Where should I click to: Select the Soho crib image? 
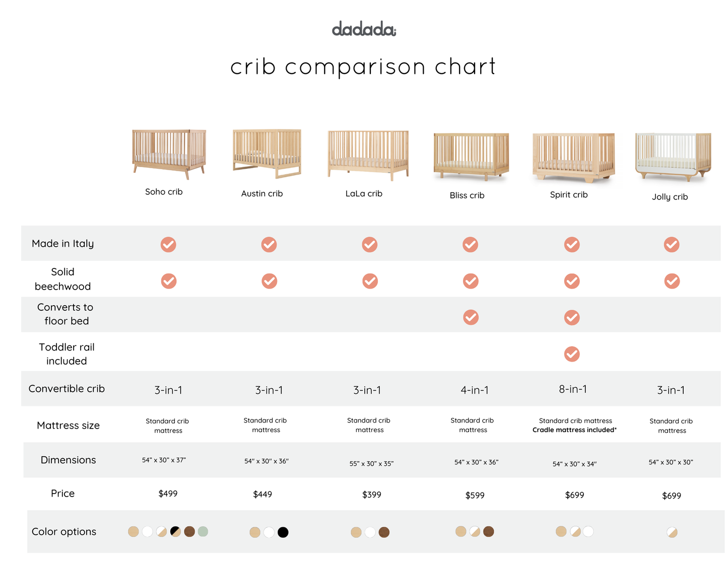169,154
